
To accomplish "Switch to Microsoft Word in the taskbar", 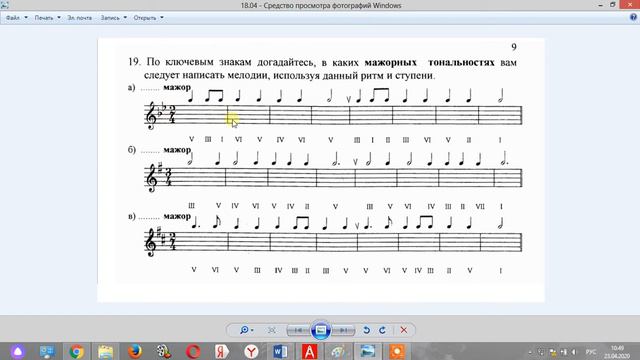I will coord(280,351).
